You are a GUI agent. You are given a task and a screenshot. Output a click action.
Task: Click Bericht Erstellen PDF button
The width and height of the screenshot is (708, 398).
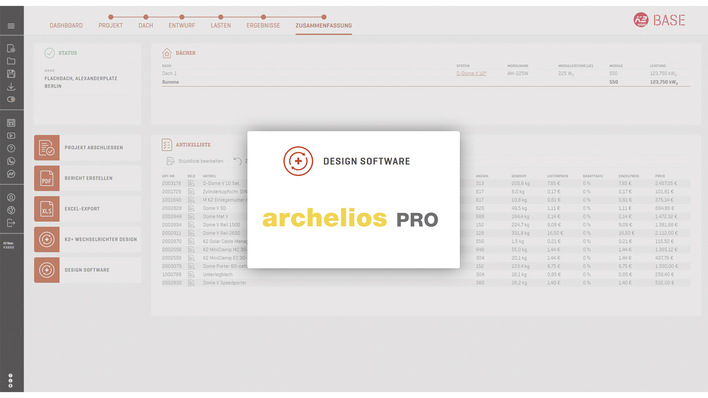click(x=88, y=178)
